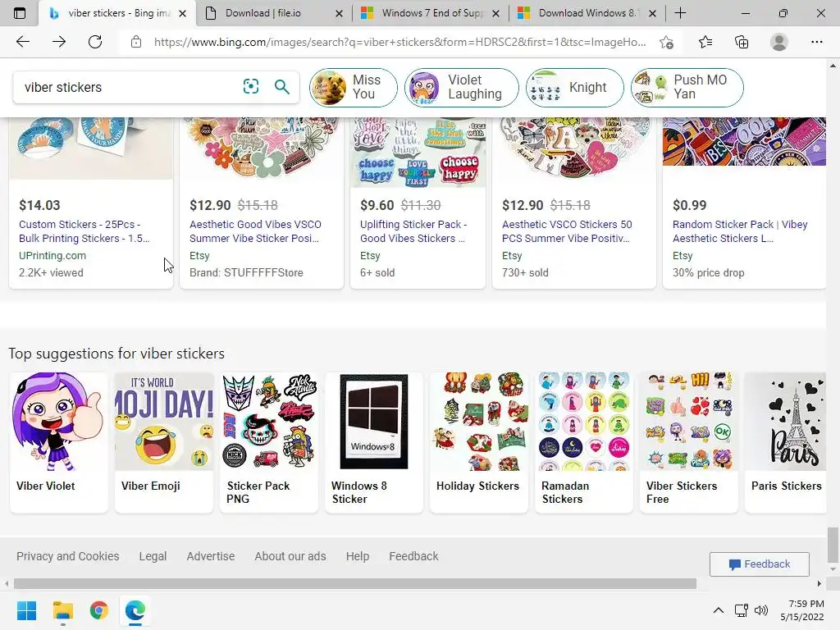Open the Sticker Pack PNG card
The height and width of the screenshot is (630, 840).
[x=269, y=442]
